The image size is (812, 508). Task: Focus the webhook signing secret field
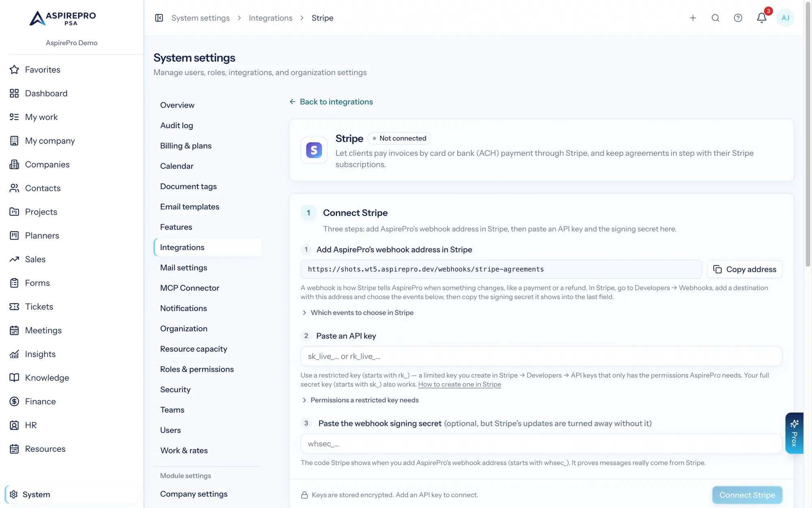541,444
